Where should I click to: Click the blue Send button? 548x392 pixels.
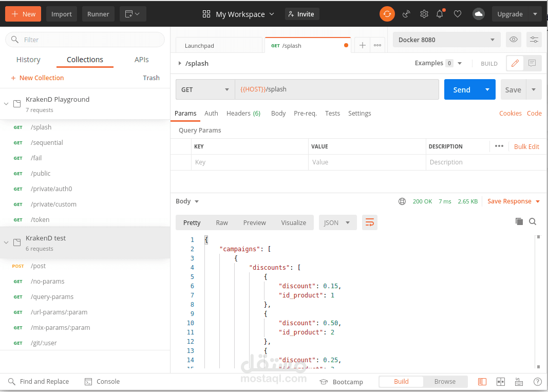click(462, 89)
